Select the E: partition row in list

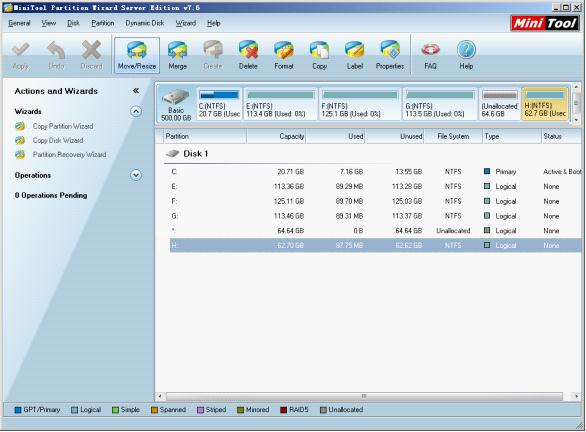coord(375,186)
